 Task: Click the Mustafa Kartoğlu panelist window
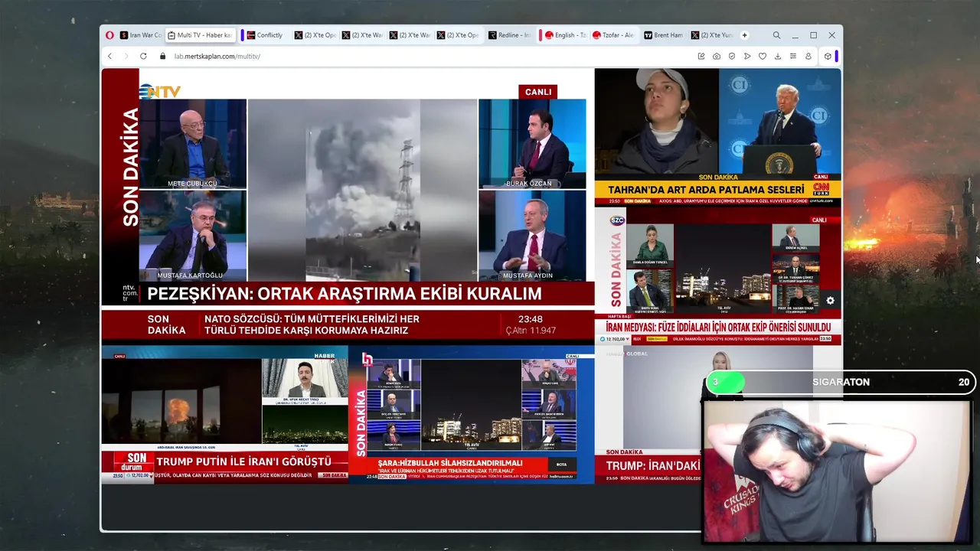click(193, 236)
